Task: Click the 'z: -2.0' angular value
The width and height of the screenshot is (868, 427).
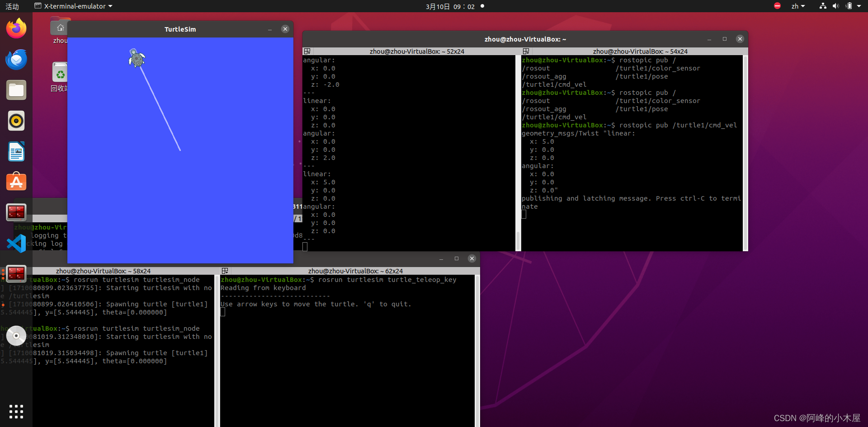Action: pos(325,84)
